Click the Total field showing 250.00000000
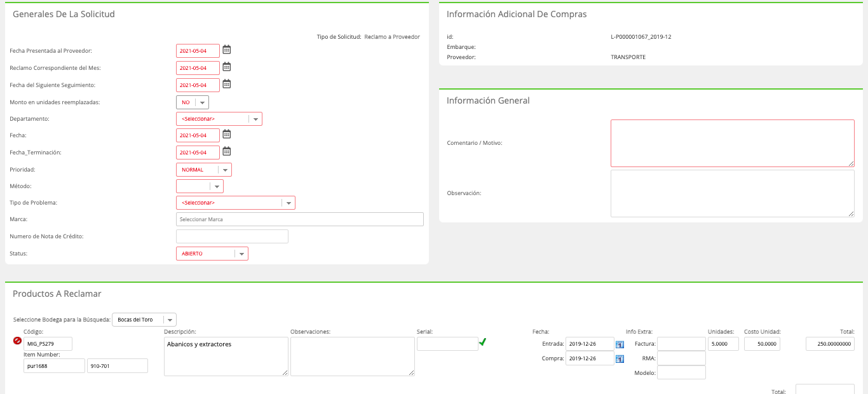 click(x=830, y=344)
